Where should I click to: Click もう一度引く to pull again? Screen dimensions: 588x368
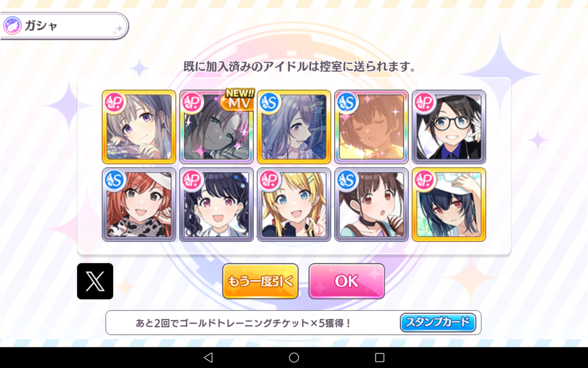[260, 281]
